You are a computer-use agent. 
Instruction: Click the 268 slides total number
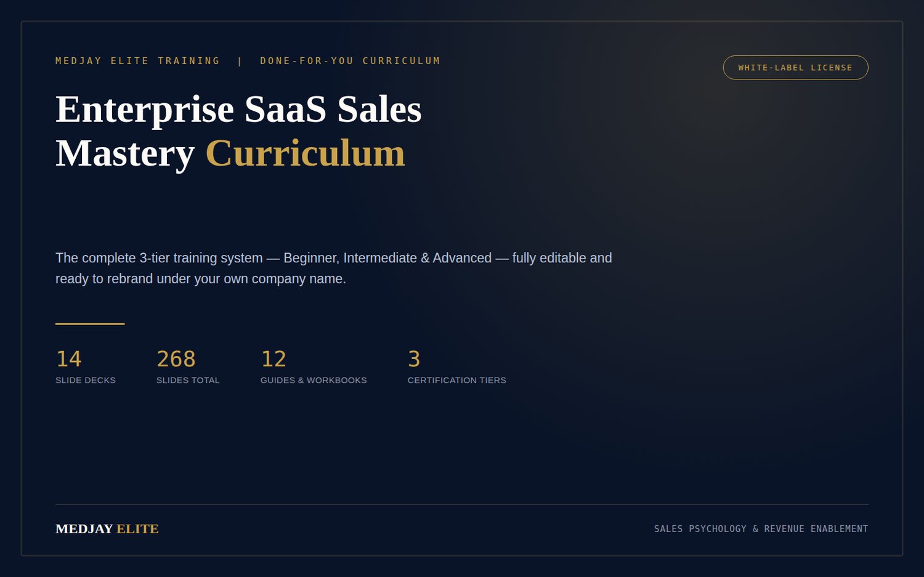point(176,359)
